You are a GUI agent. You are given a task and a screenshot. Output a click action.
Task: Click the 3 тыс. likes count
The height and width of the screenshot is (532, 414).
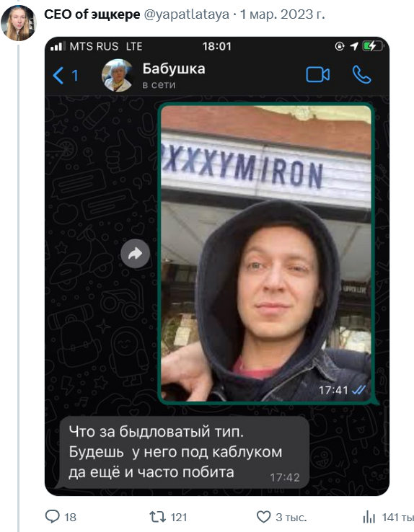click(x=291, y=517)
